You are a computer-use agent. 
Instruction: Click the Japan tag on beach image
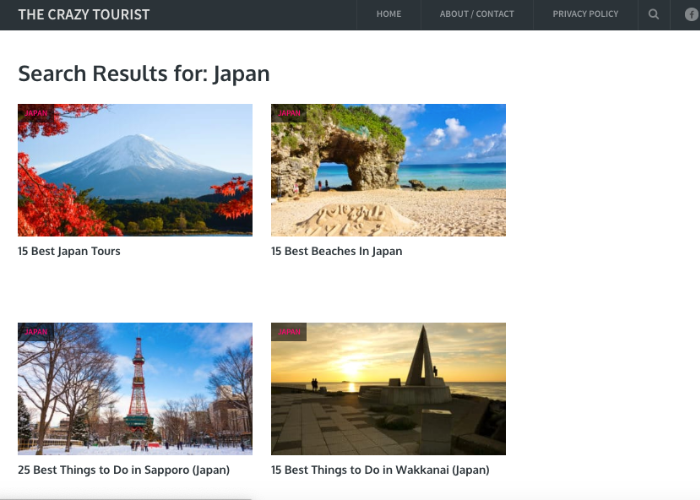point(289,113)
